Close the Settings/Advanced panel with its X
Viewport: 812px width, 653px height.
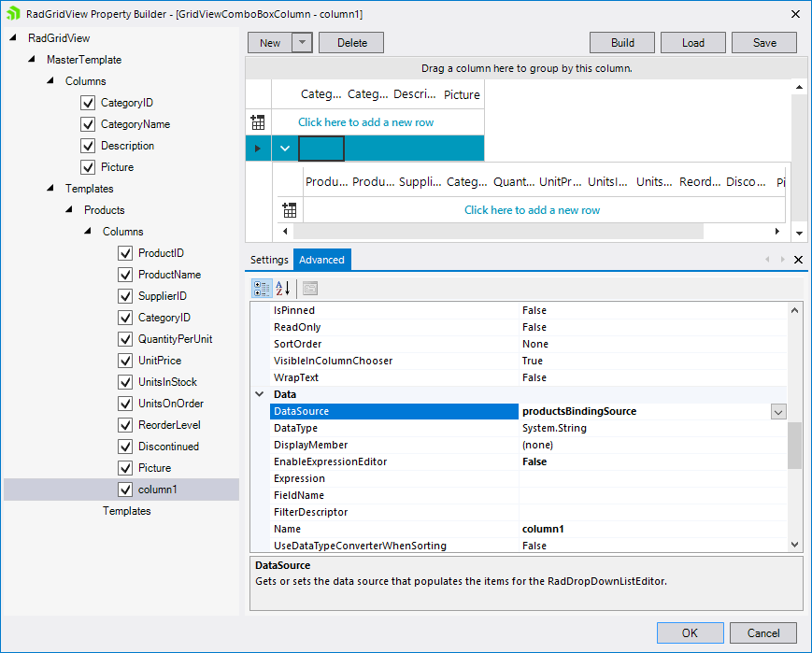pos(799,260)
